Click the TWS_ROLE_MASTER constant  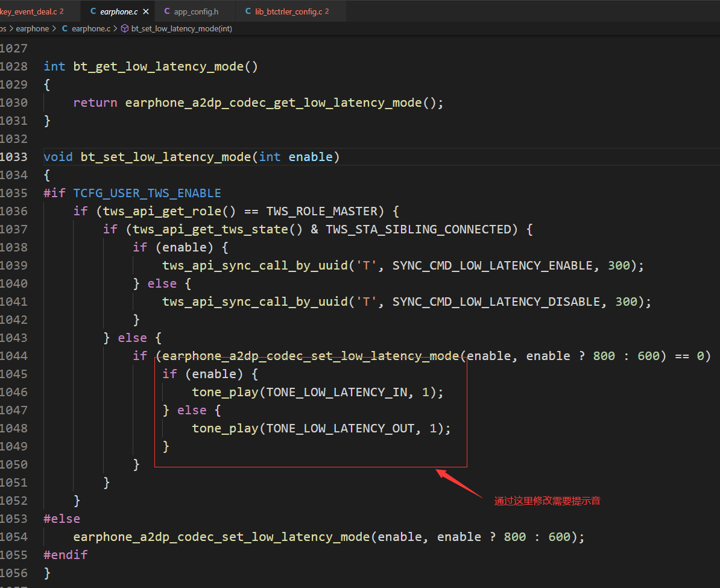point(321,211)
